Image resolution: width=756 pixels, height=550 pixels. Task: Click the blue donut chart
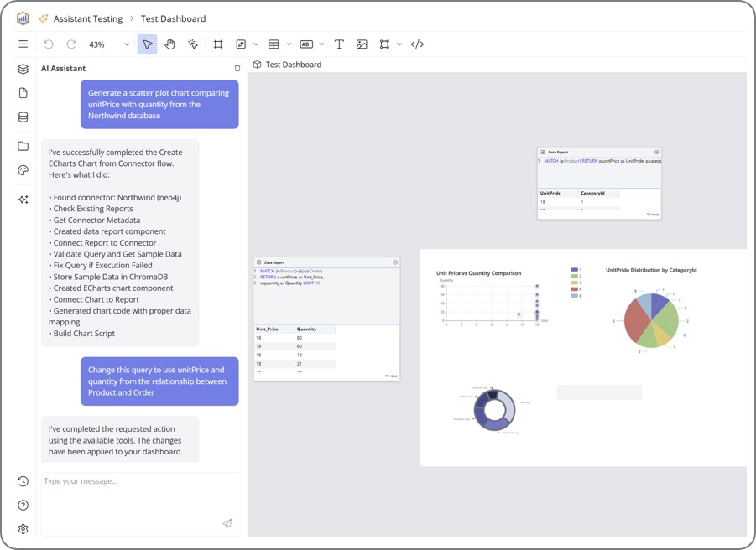tap(493, 410)
